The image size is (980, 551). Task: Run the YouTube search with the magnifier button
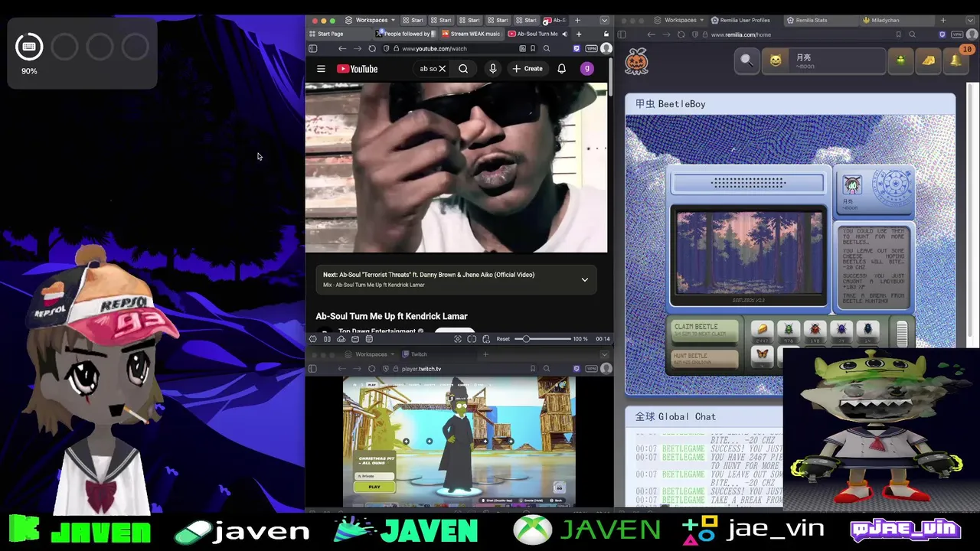pyautogui.click(x=463, y=69)
